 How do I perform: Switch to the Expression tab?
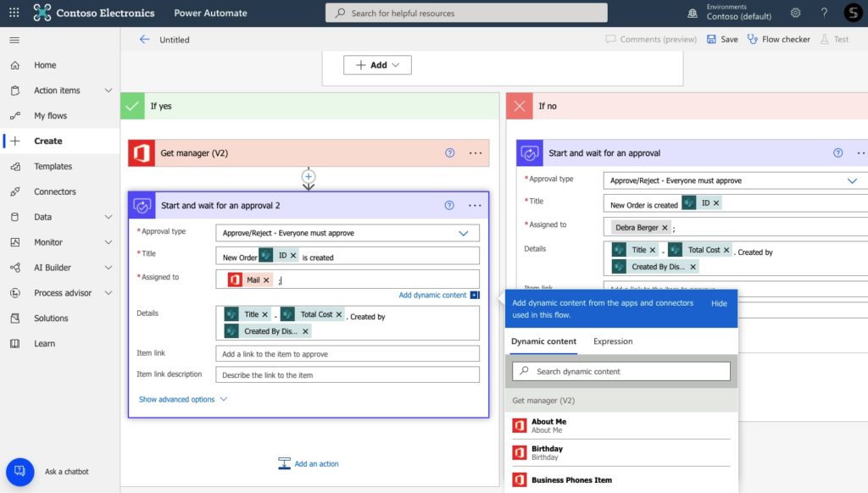(613, 341)
